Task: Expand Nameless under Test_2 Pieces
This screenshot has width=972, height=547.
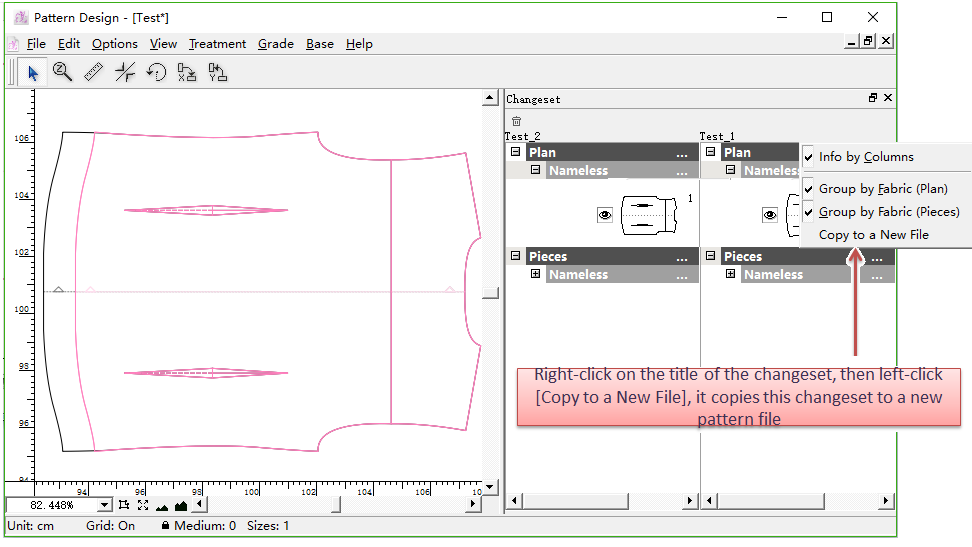Action: [536, 274]
